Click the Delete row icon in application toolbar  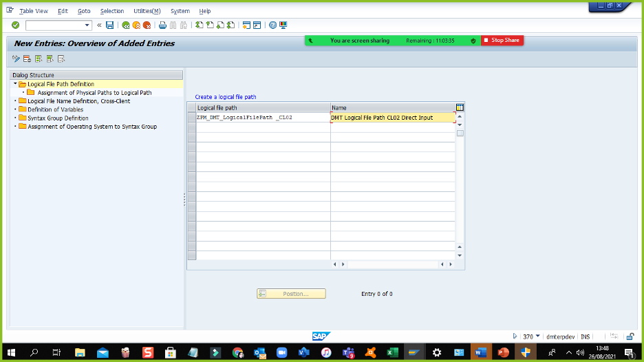click(28, 59)
